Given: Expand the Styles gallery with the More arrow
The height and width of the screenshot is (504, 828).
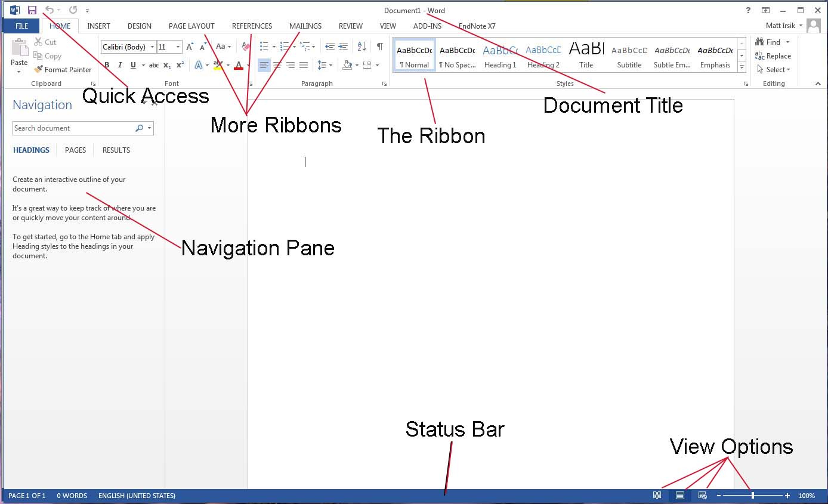Looking at the screenshot, I should click(x=742, y=67).
